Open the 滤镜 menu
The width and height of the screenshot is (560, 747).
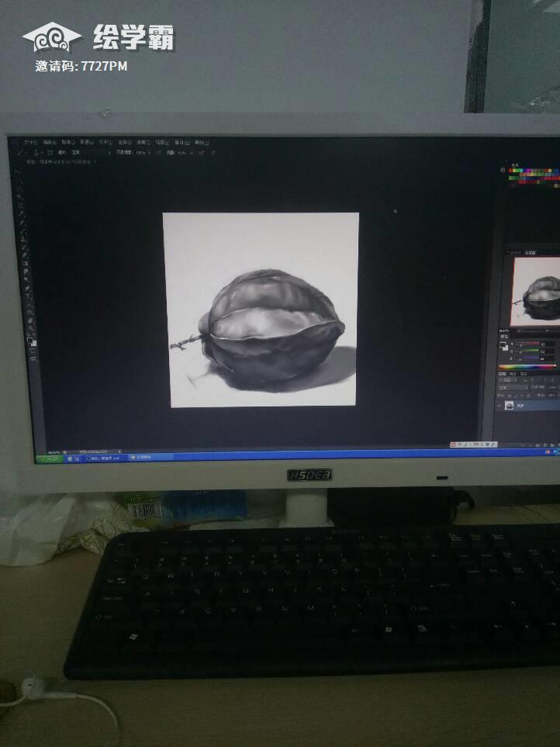point(143,142)
